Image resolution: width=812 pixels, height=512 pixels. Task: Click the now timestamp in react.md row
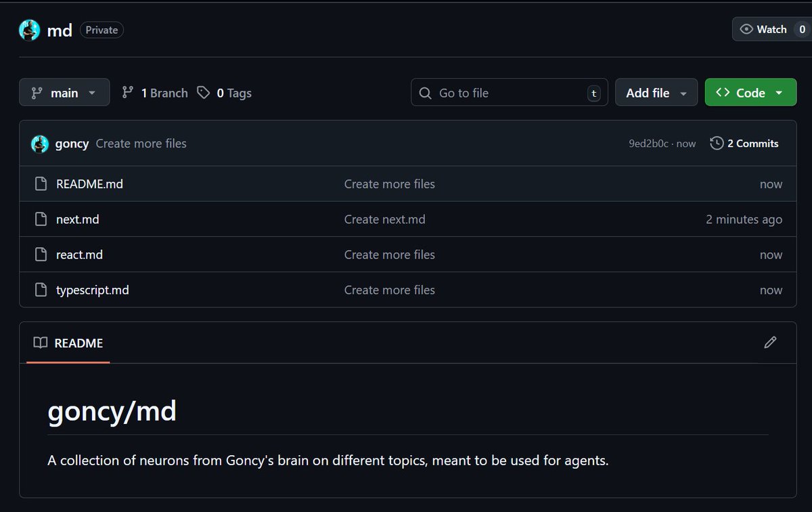coord(771,255)
